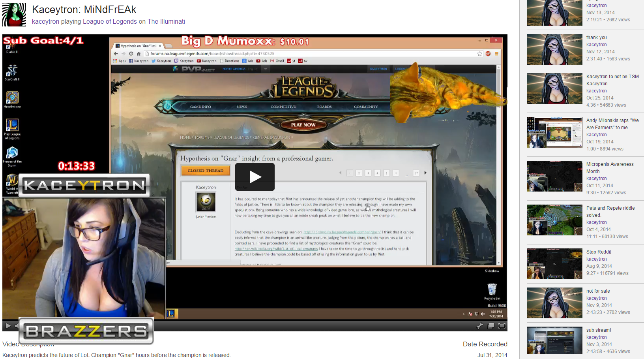The image size is (644, 359).
Task: Open video settings with the wrench icon
Action: (479, 326)
